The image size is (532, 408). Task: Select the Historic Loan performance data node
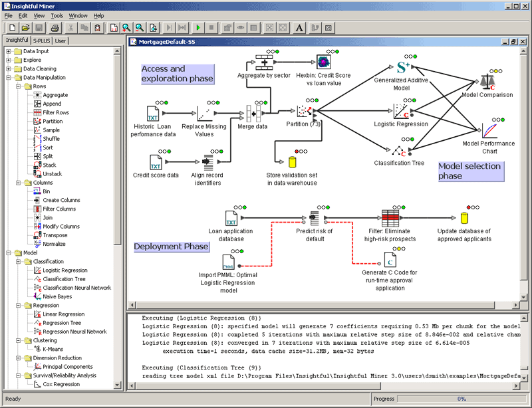153,113
